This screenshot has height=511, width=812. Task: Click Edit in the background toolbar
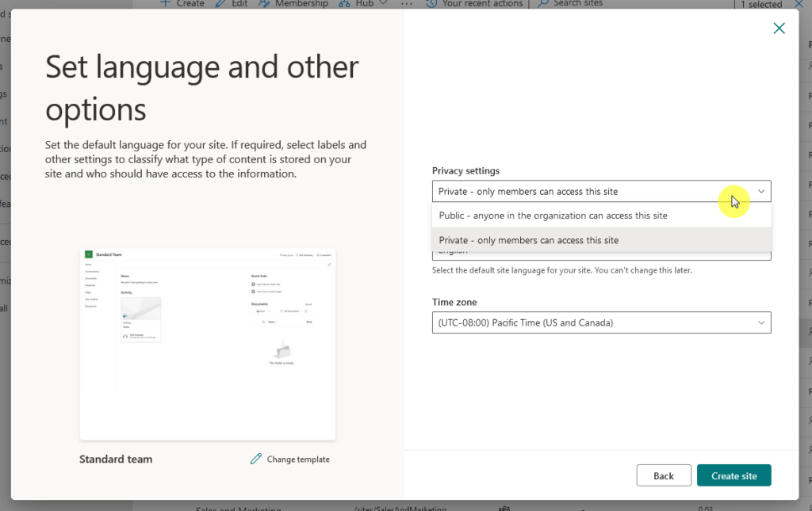click(x=233, y=4)
